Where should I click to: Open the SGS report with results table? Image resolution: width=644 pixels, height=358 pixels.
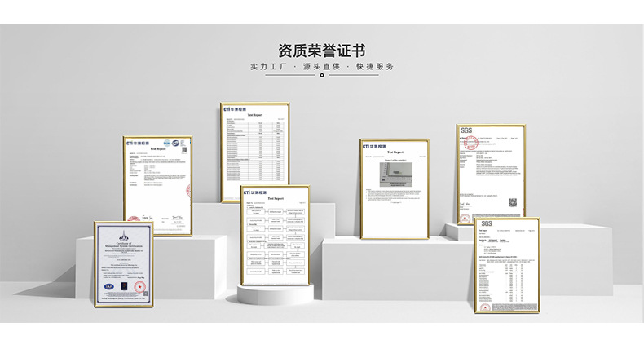click(x=507, y=266)
